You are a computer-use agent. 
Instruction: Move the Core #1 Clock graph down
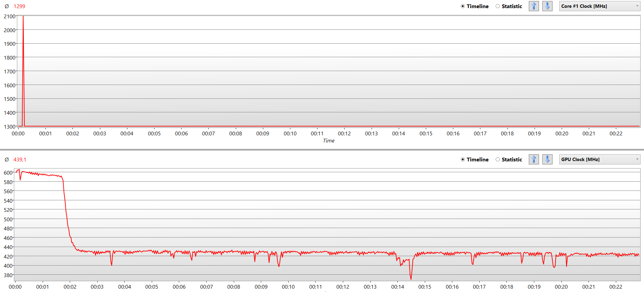coord(547,6)
